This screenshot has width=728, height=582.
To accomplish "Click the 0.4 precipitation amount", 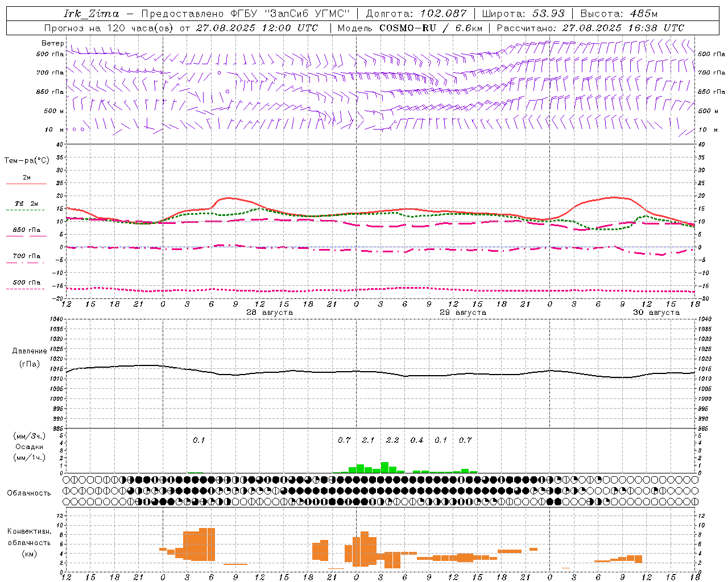I will coord(417,440).
